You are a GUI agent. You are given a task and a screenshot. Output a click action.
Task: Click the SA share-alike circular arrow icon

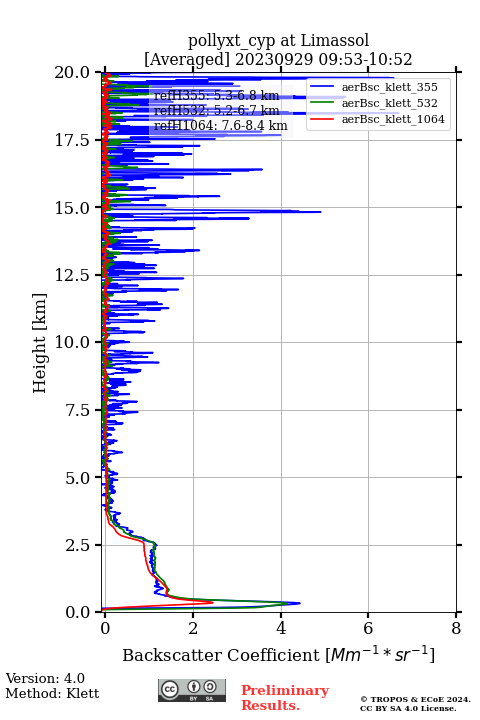point(210,687)
